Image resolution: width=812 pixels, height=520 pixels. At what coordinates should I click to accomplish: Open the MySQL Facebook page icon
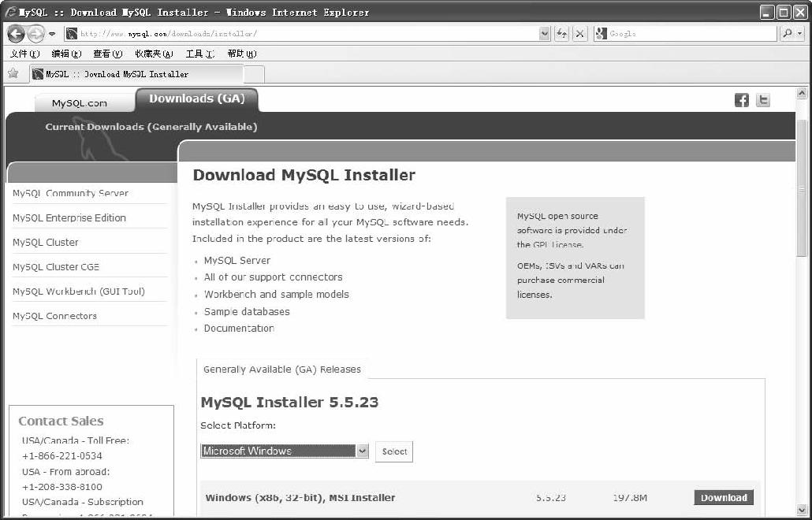(x=742, y=100)
